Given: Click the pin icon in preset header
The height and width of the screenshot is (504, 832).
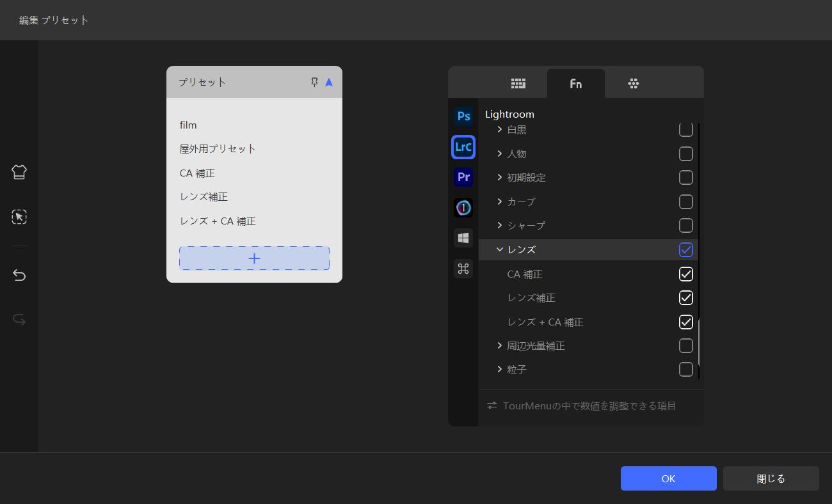Looking at the screenshot, I should [314, 83].
